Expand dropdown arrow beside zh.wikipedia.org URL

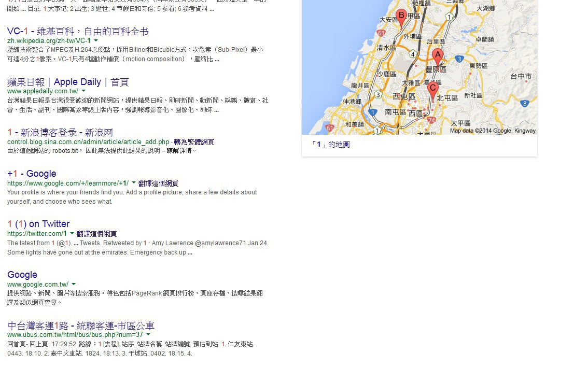pos(96,40)
